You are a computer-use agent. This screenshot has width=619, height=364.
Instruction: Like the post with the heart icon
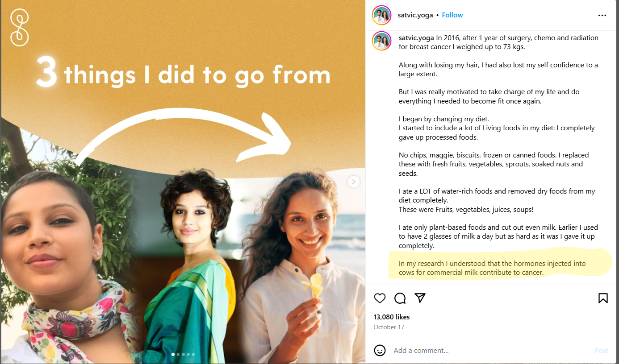pos(380,298)
